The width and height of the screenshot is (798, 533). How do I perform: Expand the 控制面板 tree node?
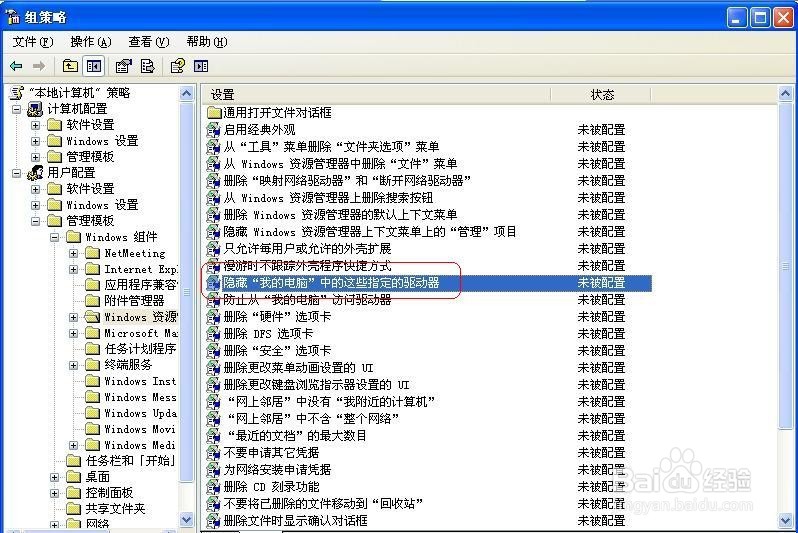[x=54, y=493]
